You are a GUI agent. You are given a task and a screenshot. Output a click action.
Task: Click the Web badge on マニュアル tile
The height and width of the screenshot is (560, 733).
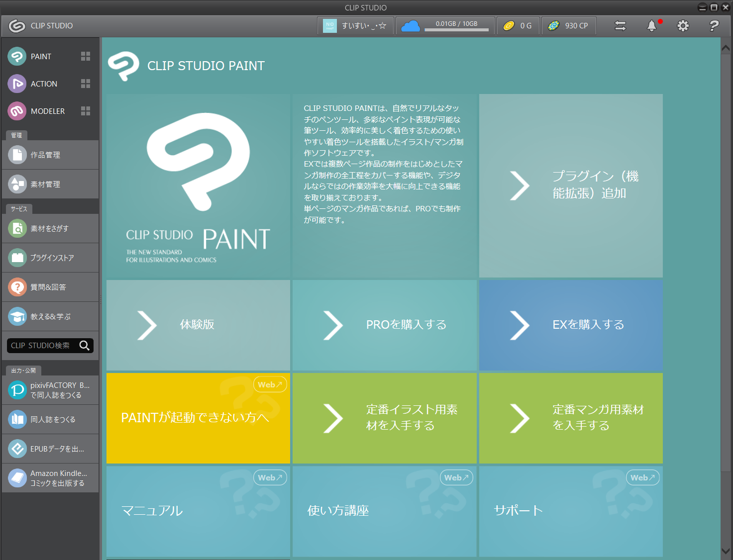click(x=270, y=477)
